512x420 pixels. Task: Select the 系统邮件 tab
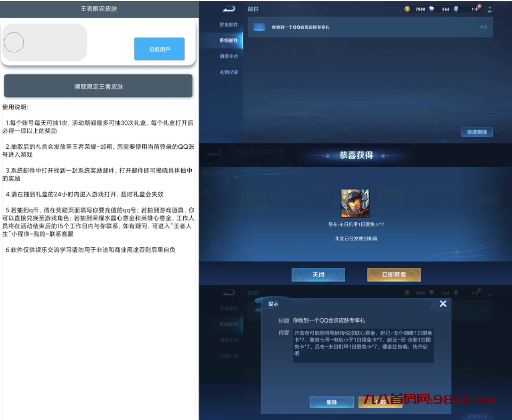[x=229, y=41]
